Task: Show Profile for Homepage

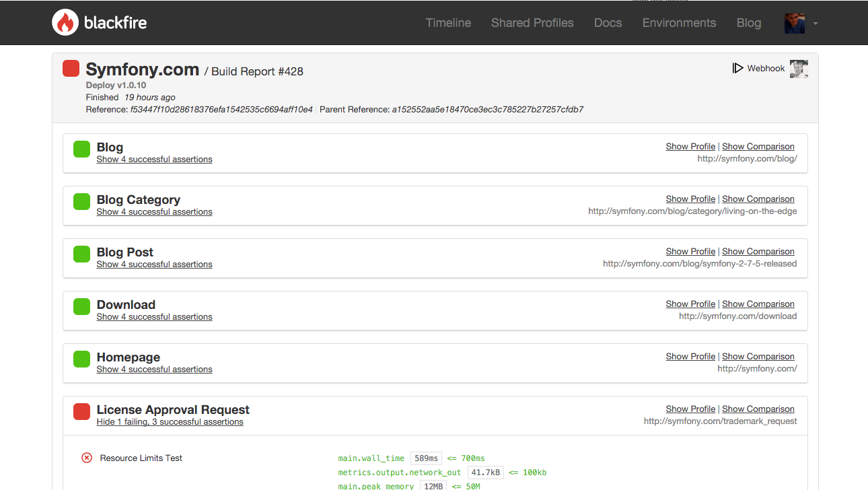Action: 690,357
